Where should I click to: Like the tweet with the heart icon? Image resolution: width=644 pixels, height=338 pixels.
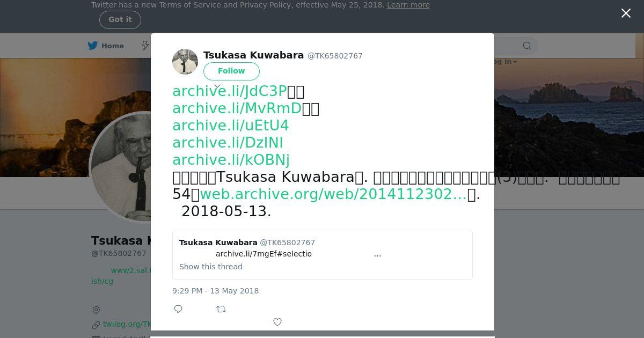(x=277, y=322)
